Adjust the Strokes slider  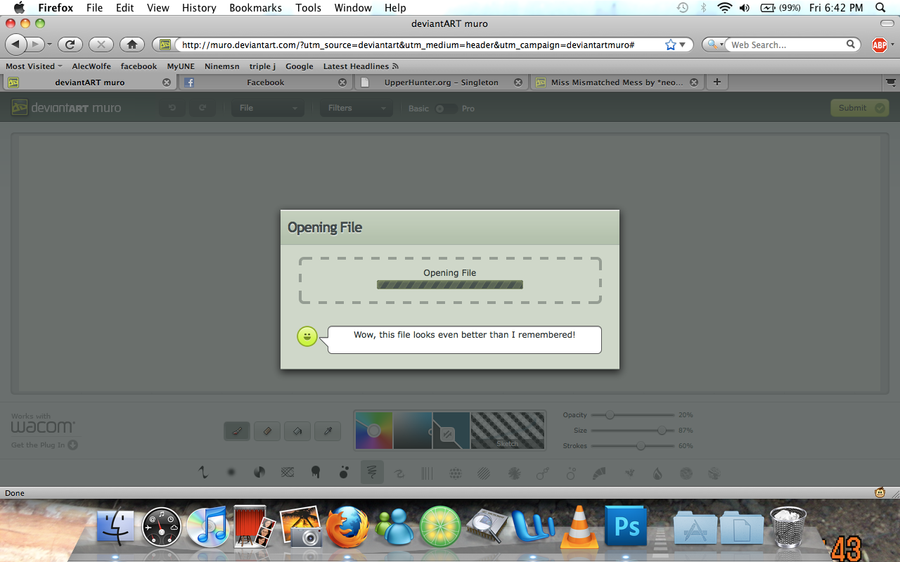pyautogui.click(x=632, y=445)
